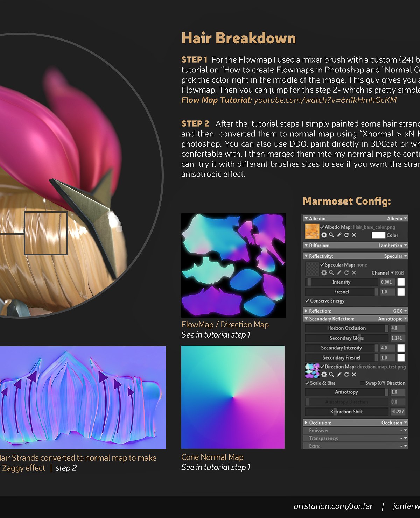The height and width of the screenshot is (518, 420).
Task: Open the artstation.com/Jonfer link
Action: [x=333, y=506]
